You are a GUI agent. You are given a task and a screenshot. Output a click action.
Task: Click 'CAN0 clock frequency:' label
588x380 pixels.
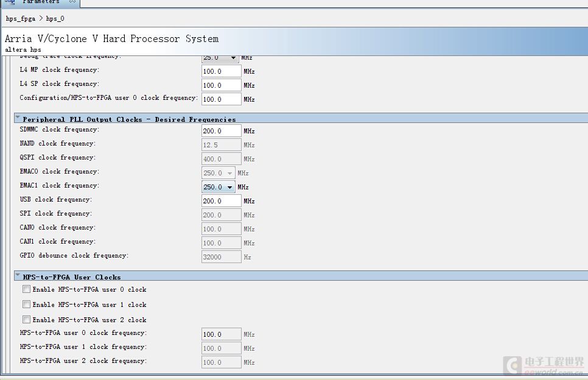(x=57, y=227)
